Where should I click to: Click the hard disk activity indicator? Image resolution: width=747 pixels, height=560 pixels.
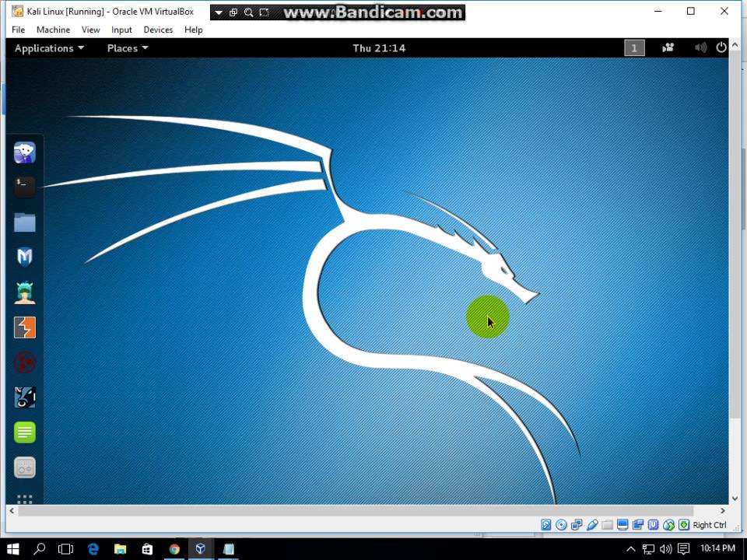point(546,525)
